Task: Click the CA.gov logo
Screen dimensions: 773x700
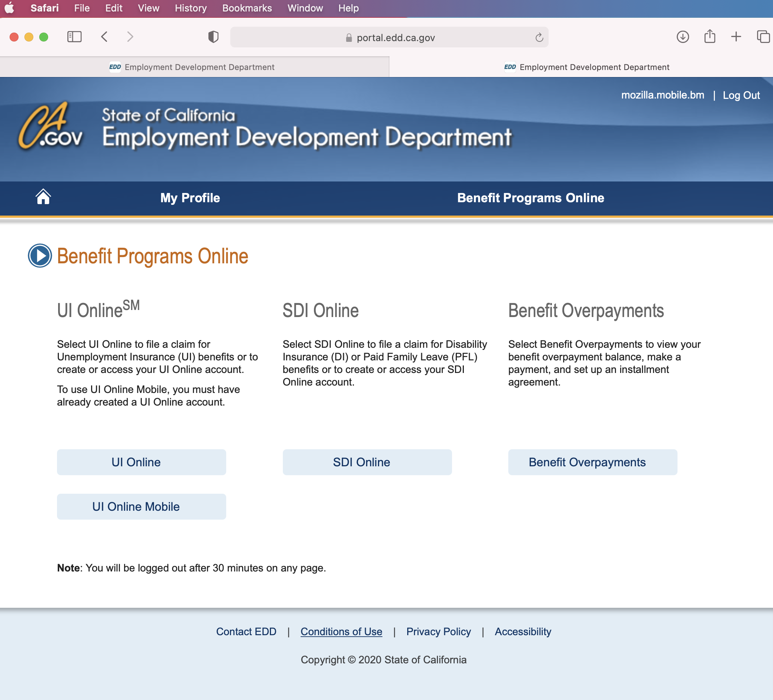Action: pyautogui.click(x=51, y=126)
